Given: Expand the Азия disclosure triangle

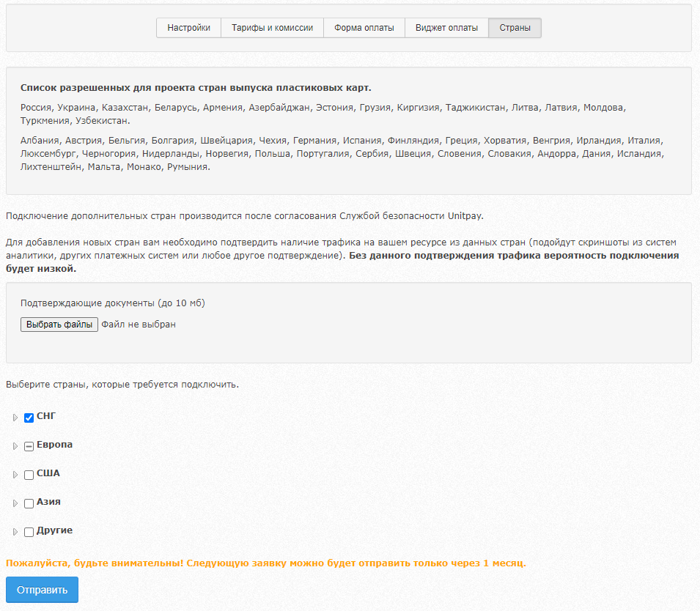Looking at the screenshot, I should coord(15,503).
